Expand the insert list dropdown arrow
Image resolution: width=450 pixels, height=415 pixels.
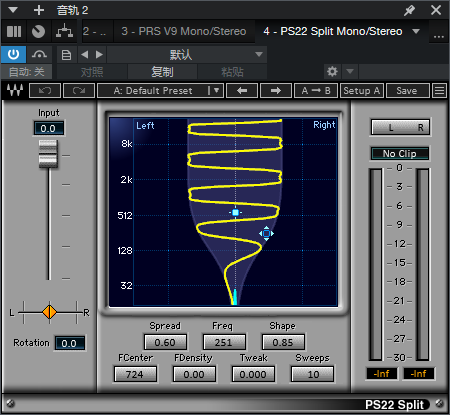(416, 31)
